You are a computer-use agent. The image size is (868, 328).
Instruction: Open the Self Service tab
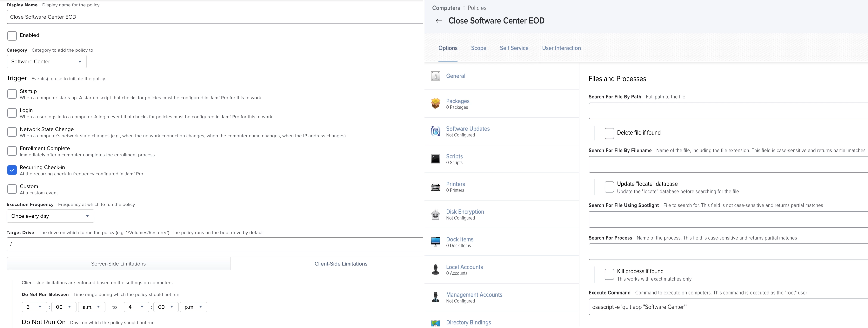tap(514, 48)
